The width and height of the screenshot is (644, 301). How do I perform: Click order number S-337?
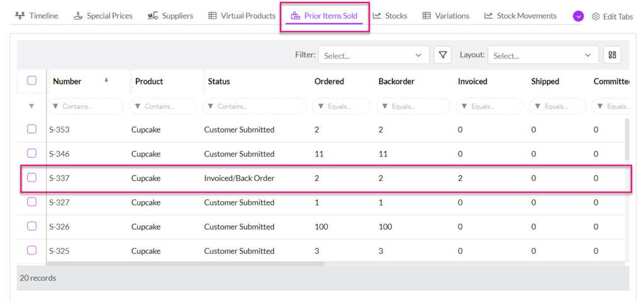point(59,178)
